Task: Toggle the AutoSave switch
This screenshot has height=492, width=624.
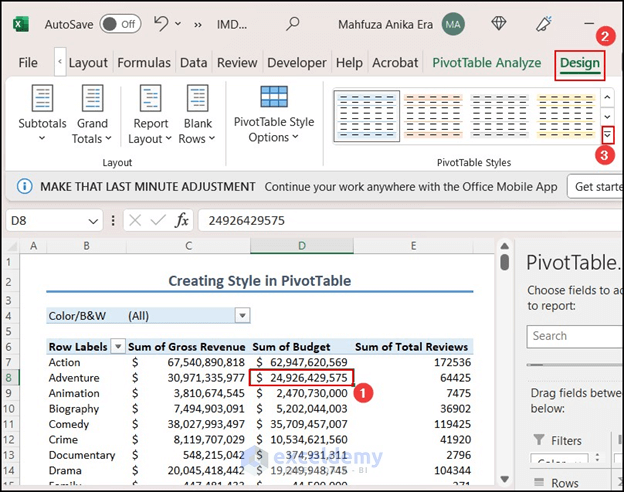Action: (x=120, y=23)
